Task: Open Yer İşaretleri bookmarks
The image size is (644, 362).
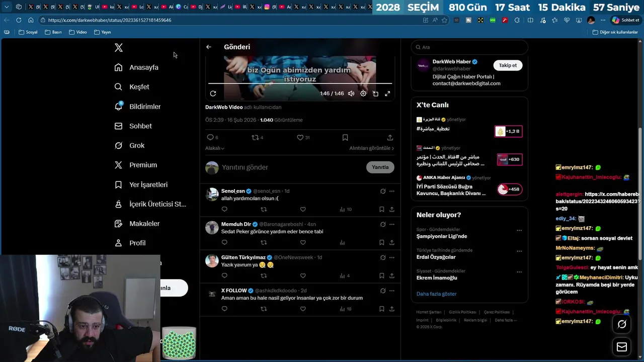Action: (x=141, y=185)
